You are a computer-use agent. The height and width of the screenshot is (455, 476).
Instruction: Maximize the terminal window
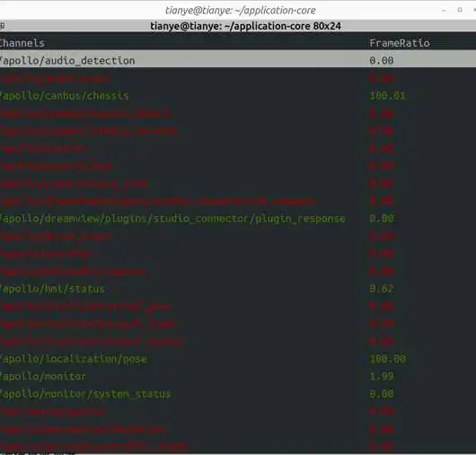tap(460, 10)
